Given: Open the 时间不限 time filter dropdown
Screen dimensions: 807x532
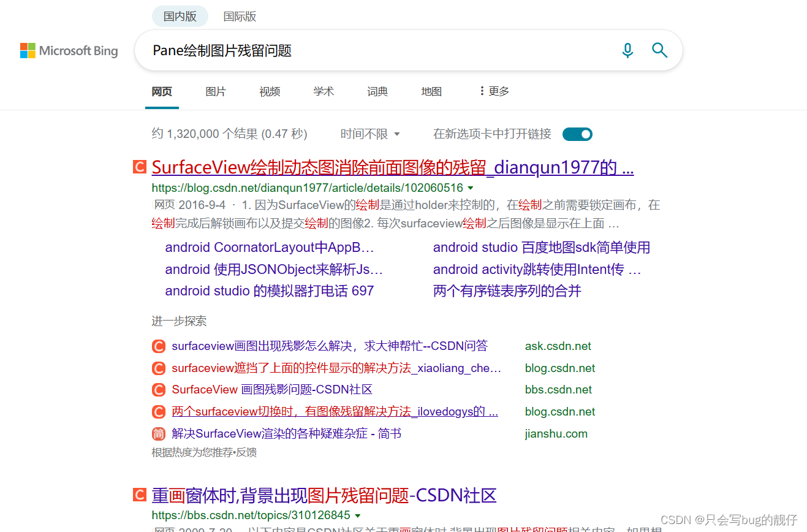Looking at the screenshot, I should coord(370,134).
